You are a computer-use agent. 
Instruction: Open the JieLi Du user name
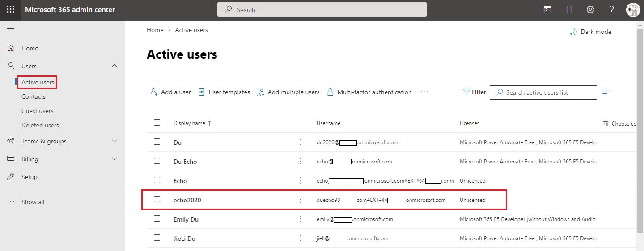tap(185, 238)
